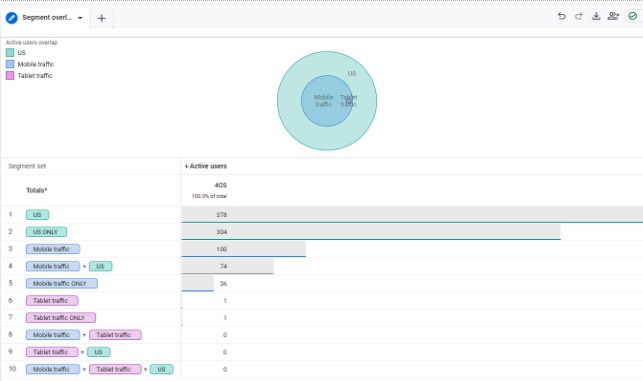
Task: Click the blue pencil edit icon on tab
Action: point(12,18)
